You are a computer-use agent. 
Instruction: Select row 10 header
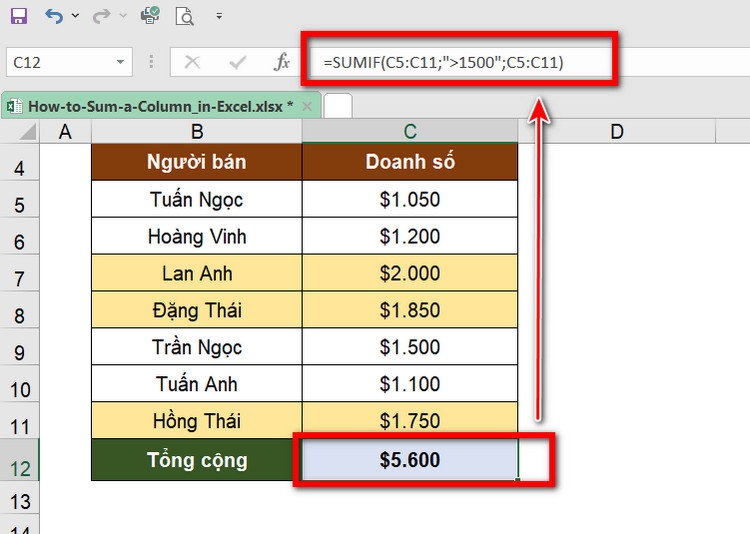point(19,384)
